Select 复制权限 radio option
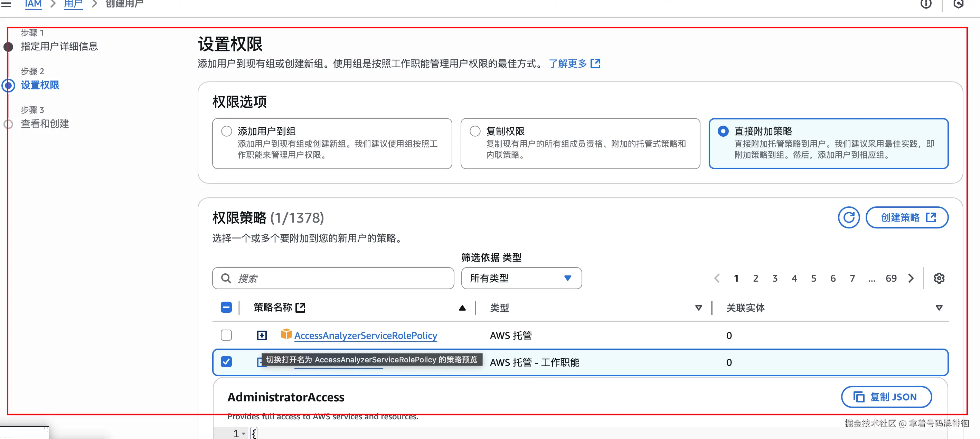This screenshot has height=439, width=980. (x=475, y=131)
